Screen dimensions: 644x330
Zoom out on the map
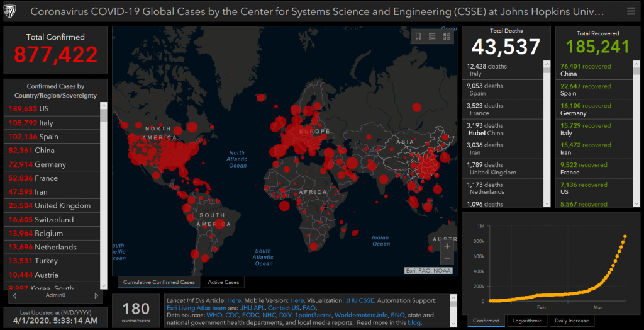point(447,258)
